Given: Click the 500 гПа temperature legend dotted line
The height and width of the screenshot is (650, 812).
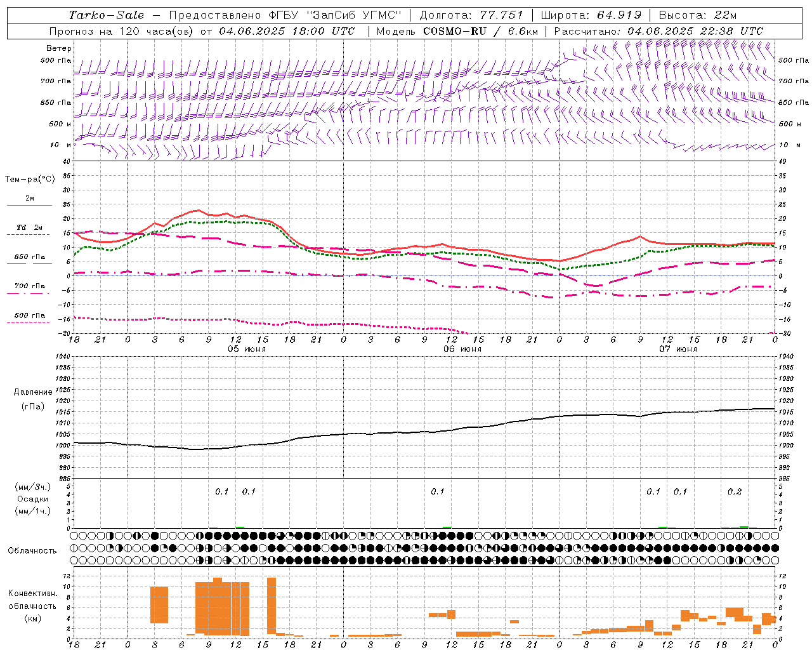Looking at the screenshot, I should [28, 322].
